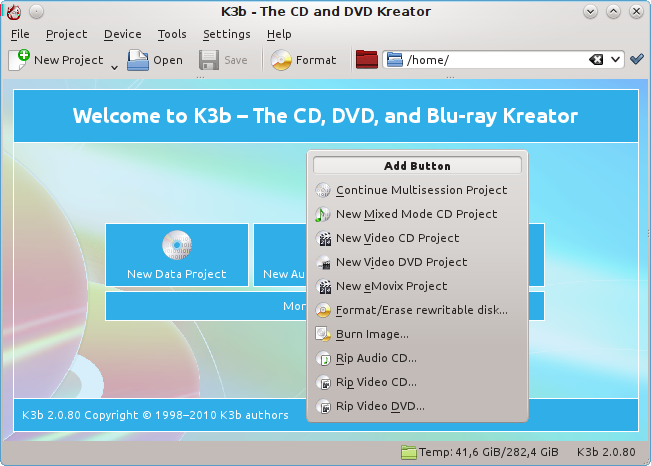651x466 pixels.
Task: Open the Help menu
Action: coord(279,34)
